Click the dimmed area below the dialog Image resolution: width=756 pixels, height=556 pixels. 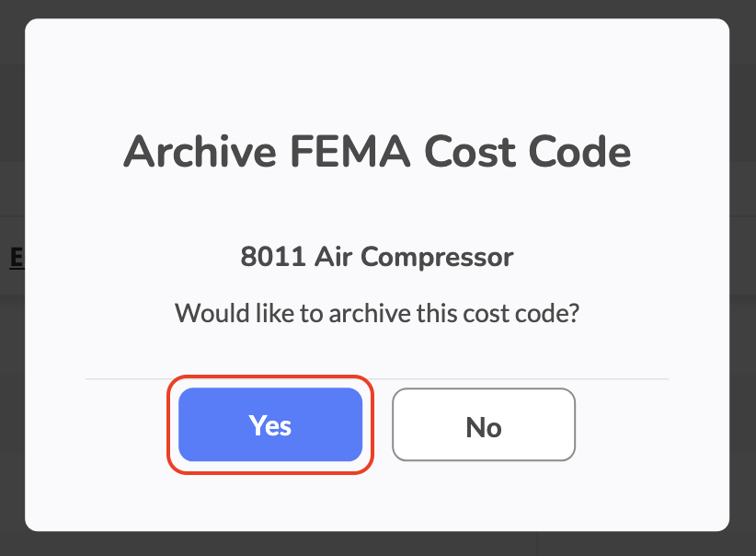[377, 544]
